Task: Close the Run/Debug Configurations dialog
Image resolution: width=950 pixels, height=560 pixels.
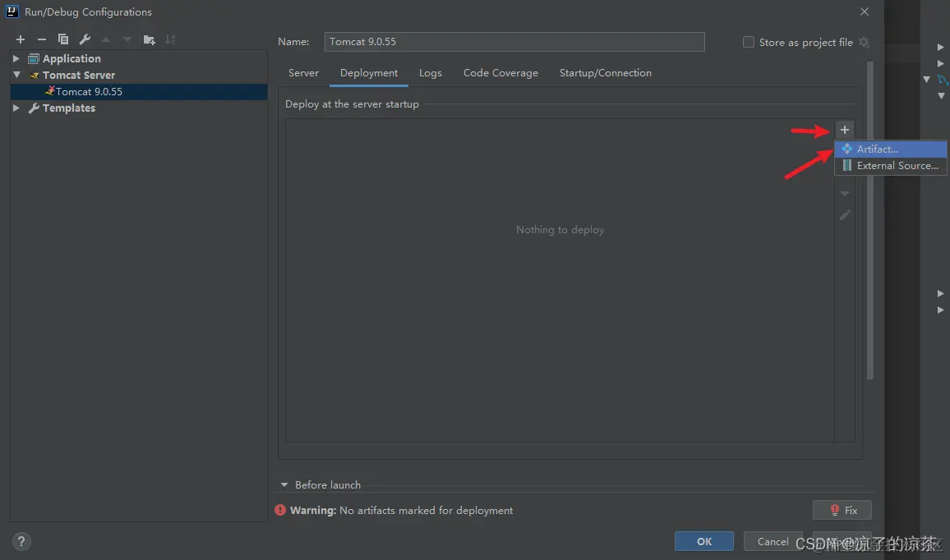Action: click(865, 11)
